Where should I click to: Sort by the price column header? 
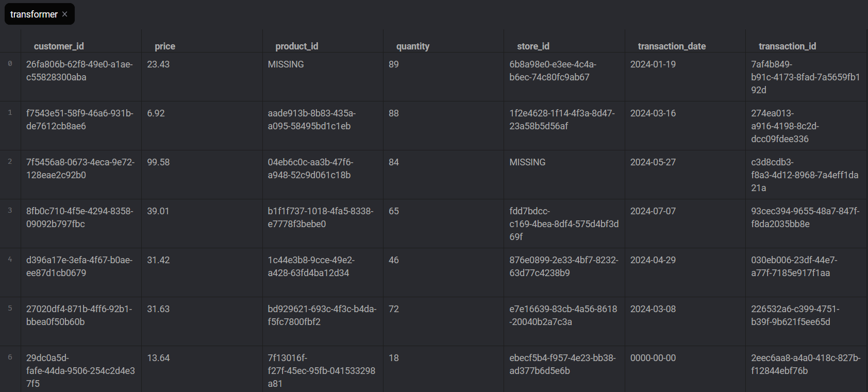[165, 46]
